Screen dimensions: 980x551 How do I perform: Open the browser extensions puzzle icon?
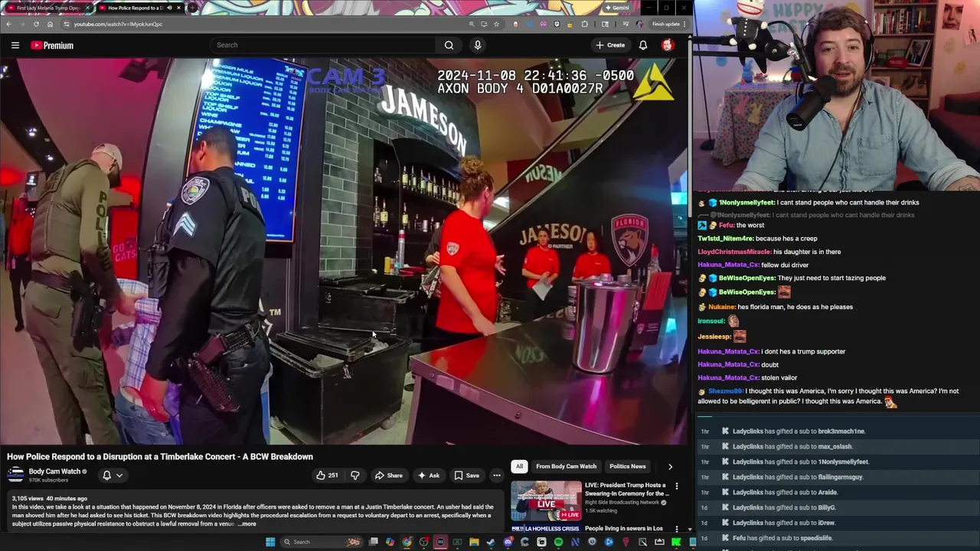point(584,24)
